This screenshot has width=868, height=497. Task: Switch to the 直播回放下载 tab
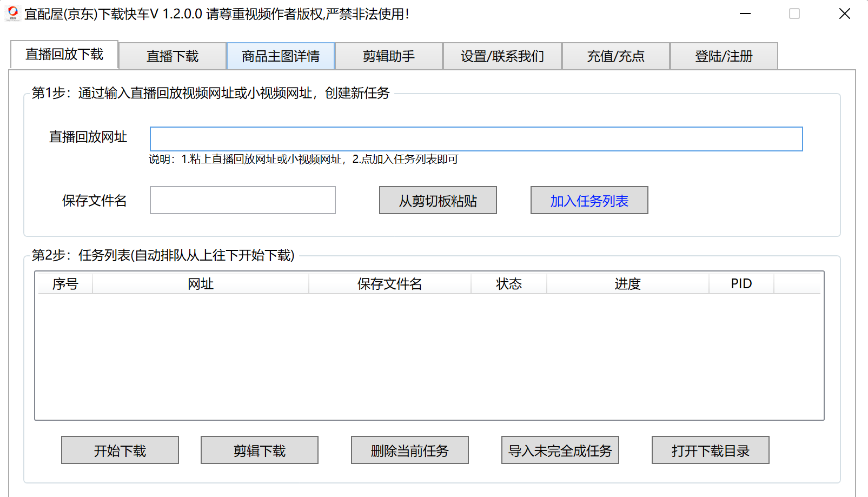pyautogui.click(x=64, y=55)
